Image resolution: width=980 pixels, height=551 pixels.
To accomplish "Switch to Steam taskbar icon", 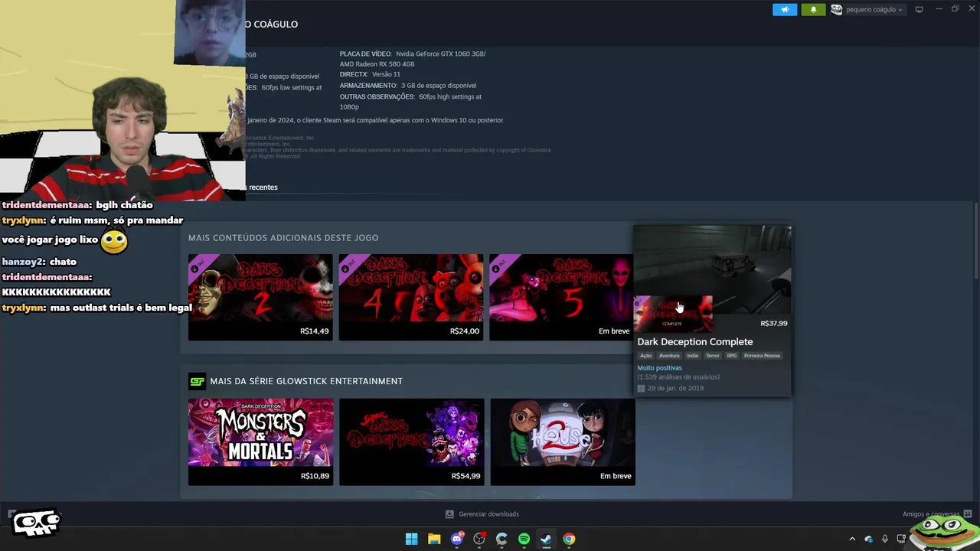I will click(546, 539).
